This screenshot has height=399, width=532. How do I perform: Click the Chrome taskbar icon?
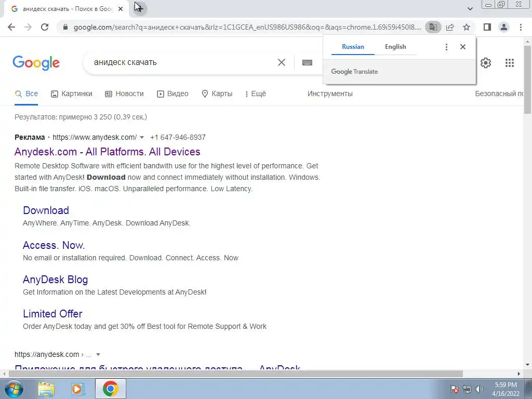[x=110, y=389]
